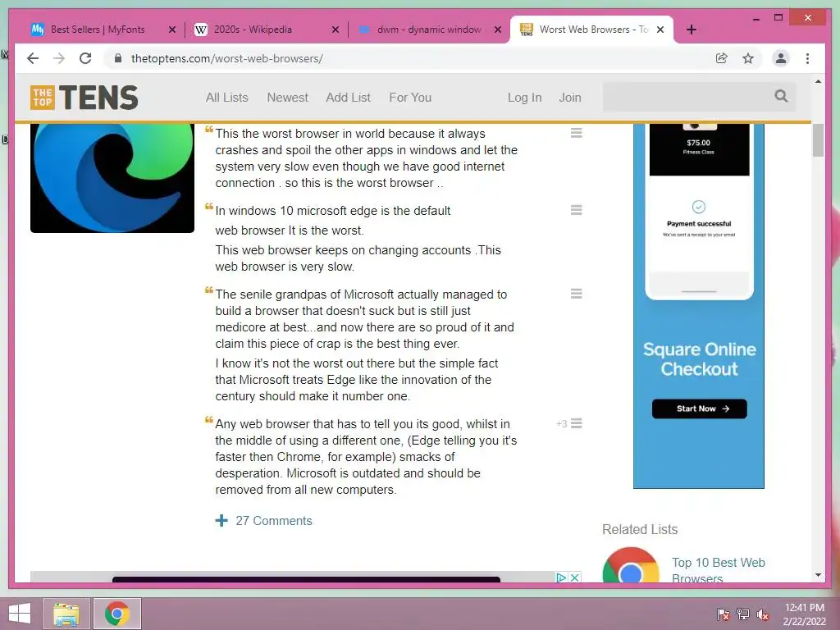
Task: Open menu icon for 'In windows 10' comment
Action: coord(577,210)
